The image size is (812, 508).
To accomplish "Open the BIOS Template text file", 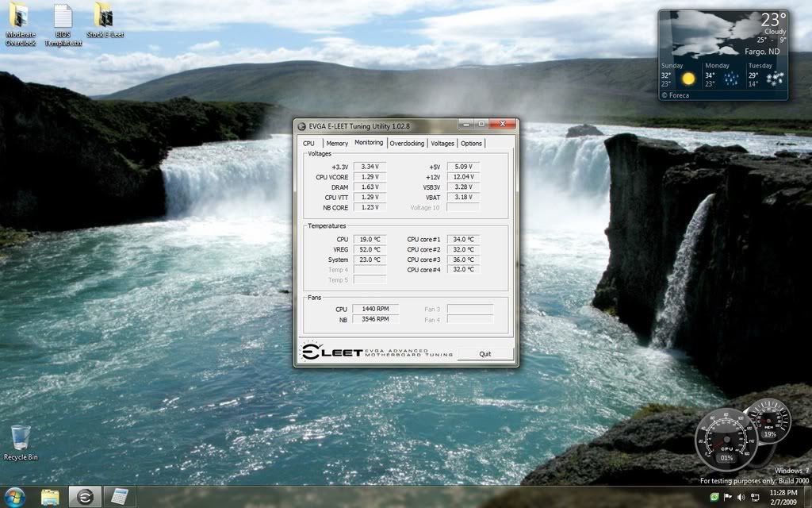I will [63, 17].
